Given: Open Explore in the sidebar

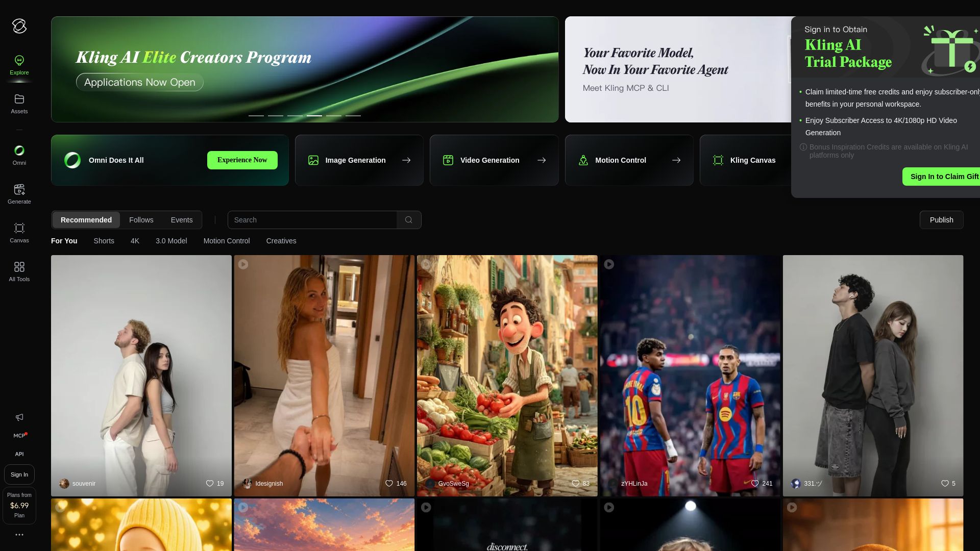Looking at the screenshot, I should point(19,65).
